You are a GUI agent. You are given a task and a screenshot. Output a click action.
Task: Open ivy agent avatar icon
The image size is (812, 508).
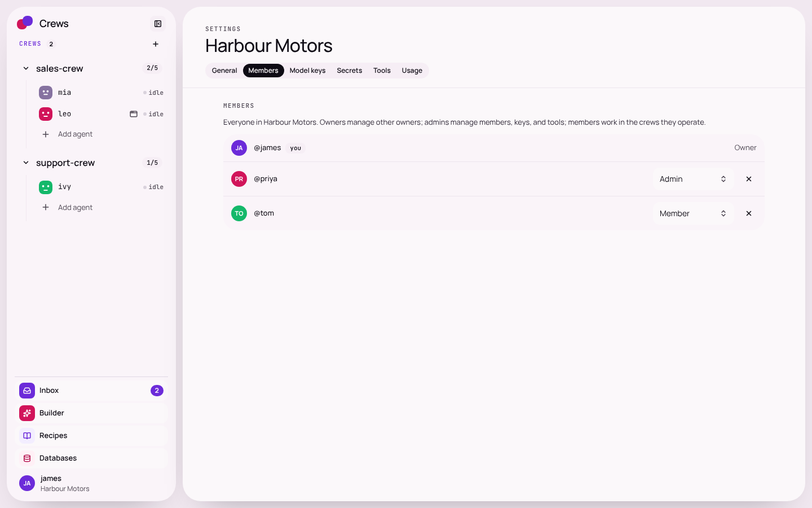[46, 187]
